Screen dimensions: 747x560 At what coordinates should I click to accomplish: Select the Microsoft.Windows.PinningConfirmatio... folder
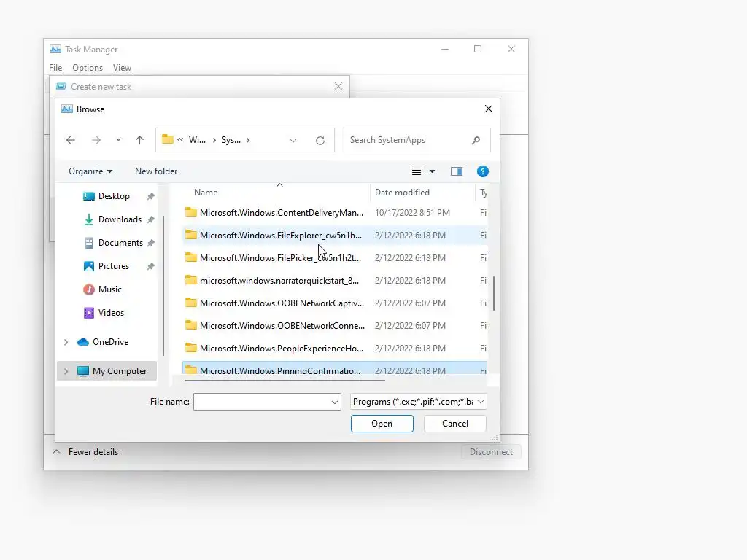tap(279, 370)
